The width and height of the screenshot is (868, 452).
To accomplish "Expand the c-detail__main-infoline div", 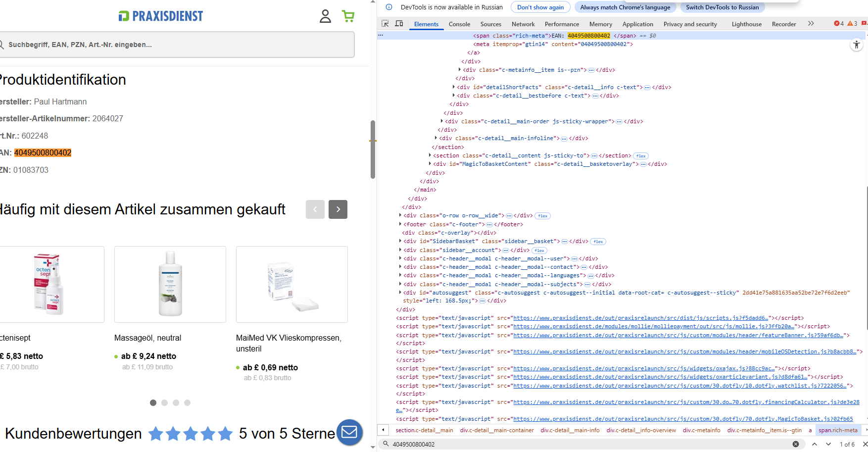I will coord(436,138).
